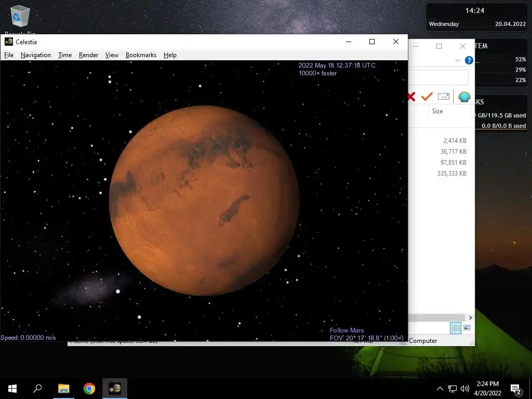The height and width of the screenshot is (399, 532).
Task: Open the Render menu
Action: click(88, 55)
